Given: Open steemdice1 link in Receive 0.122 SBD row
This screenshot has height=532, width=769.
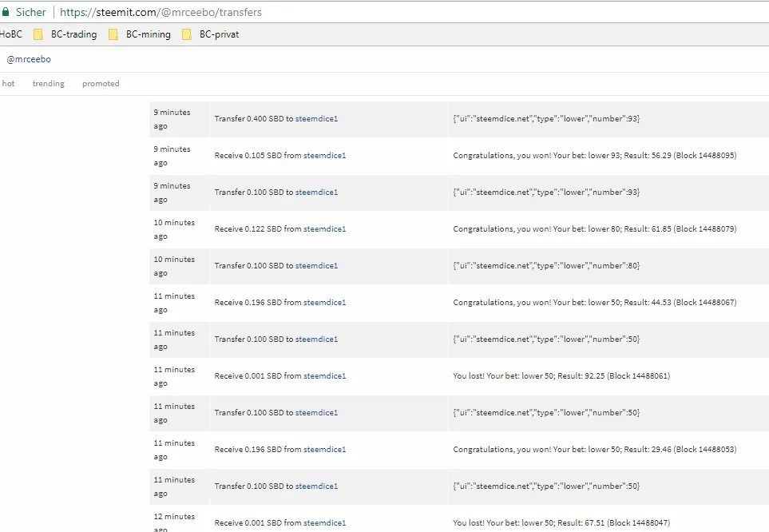Looking at the screenshot, I should (x=325, y=229).
